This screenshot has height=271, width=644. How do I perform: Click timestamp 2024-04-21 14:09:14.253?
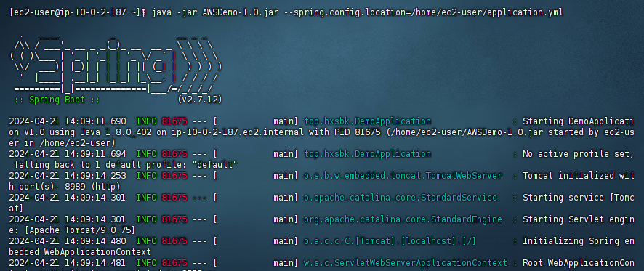pyautogui.click(x=68, y=176)
